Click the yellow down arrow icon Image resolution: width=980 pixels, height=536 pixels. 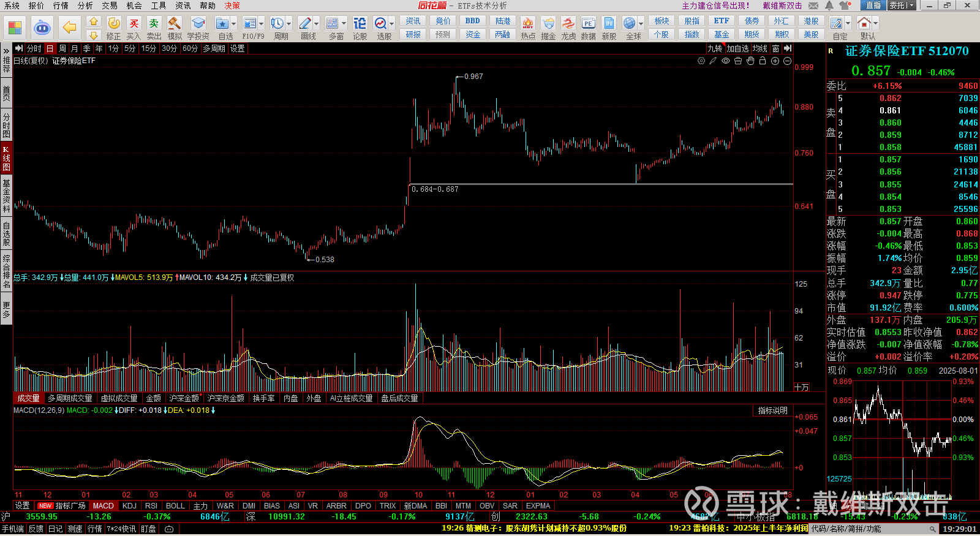[93, 36]
